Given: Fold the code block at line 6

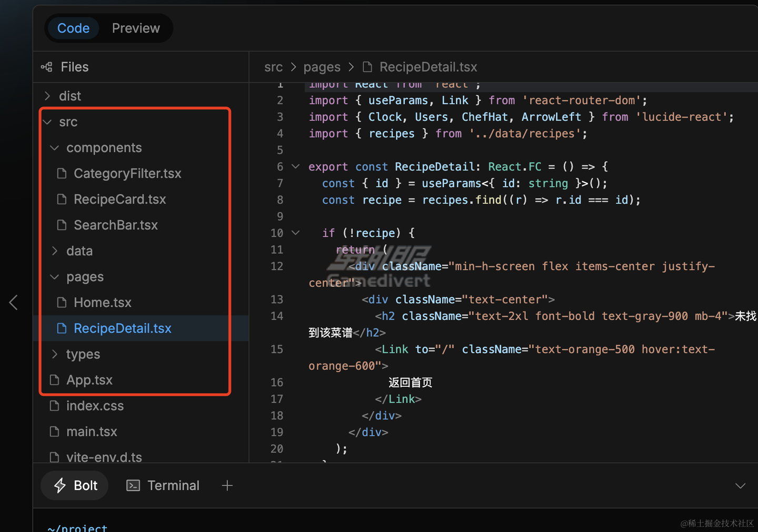Looking at the screenshot, I should [296, 167].
